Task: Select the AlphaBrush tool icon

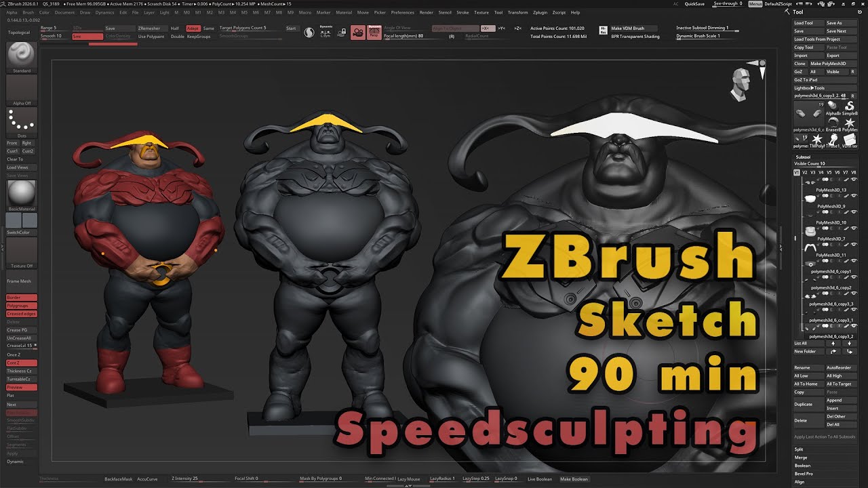Action: (x=833, y=108)
